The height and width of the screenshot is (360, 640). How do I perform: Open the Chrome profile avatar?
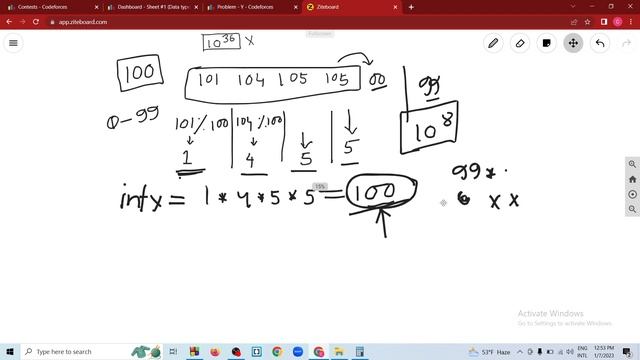(x=618, y=22)
